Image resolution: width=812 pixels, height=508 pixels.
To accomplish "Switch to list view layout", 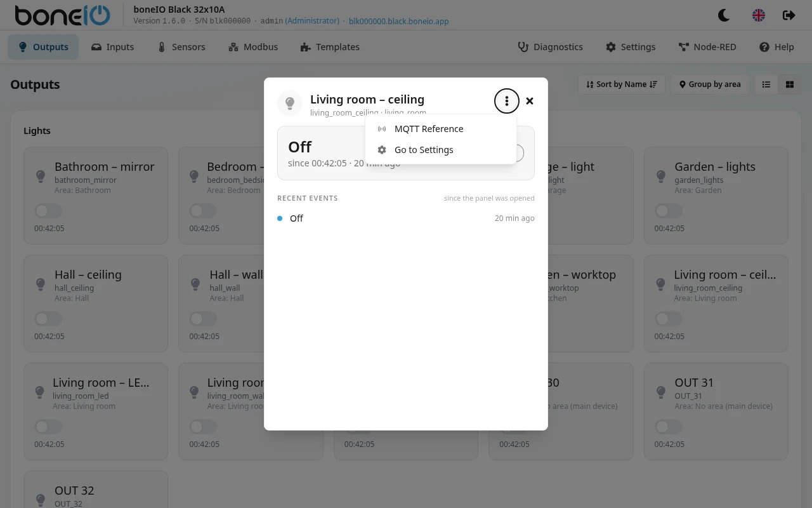I will pos(766,84).
